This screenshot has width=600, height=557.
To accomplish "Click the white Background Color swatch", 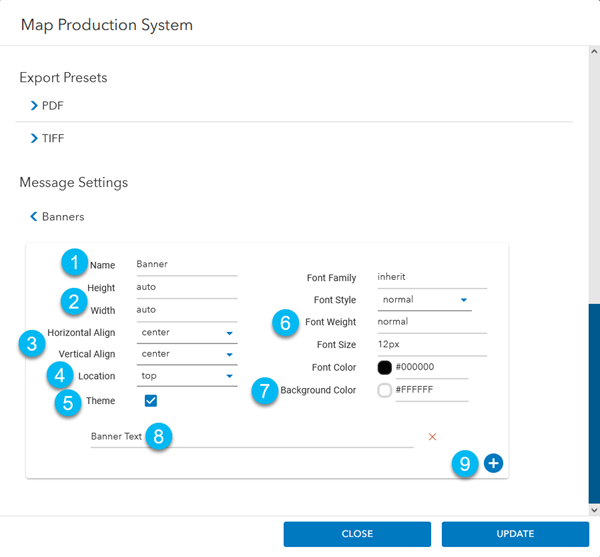I will [x=385, y=390].
